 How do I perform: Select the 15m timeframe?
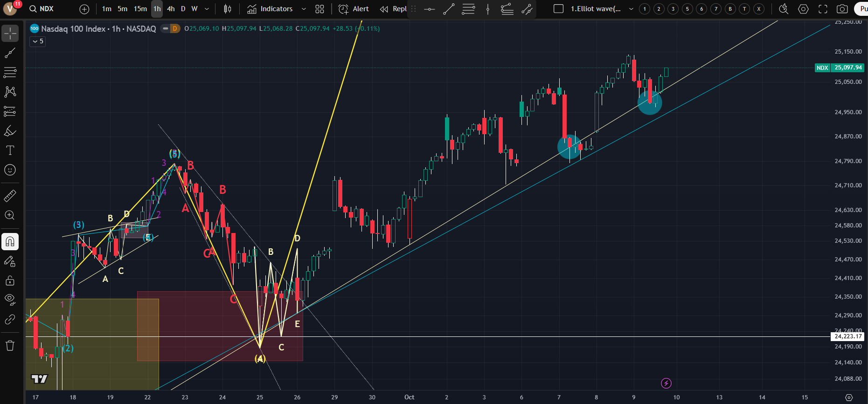[140, 9]
